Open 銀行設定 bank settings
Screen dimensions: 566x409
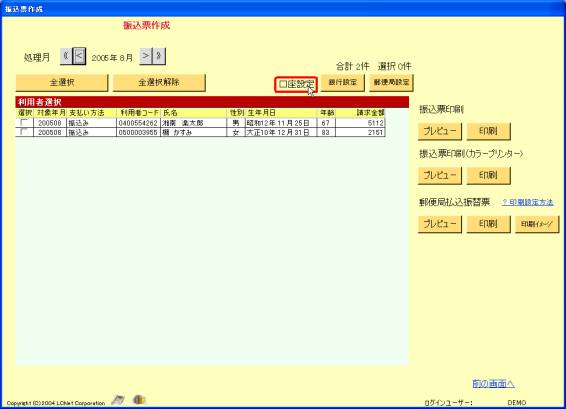tap(343, 83)
